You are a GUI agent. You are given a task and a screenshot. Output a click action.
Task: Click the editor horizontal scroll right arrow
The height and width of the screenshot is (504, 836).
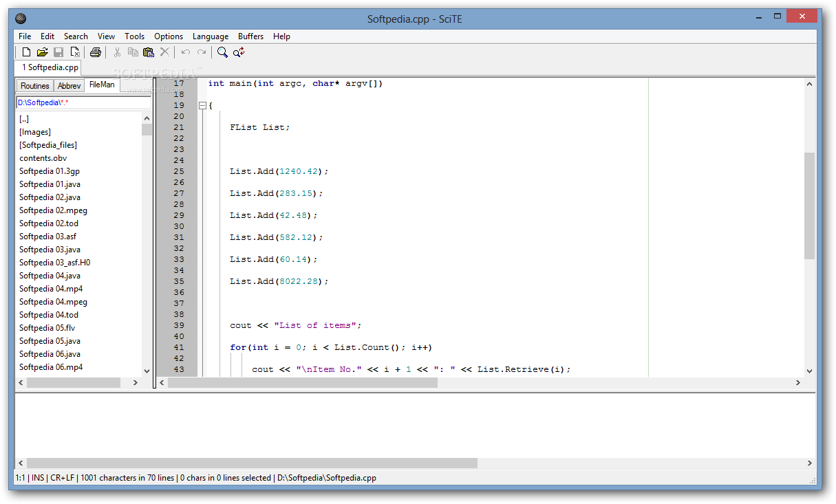click(798, 382)
